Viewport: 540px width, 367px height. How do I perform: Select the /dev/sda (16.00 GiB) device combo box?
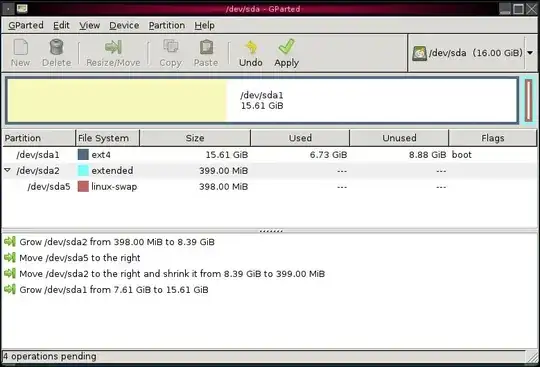pyautogui.click(x=472, y=53)
